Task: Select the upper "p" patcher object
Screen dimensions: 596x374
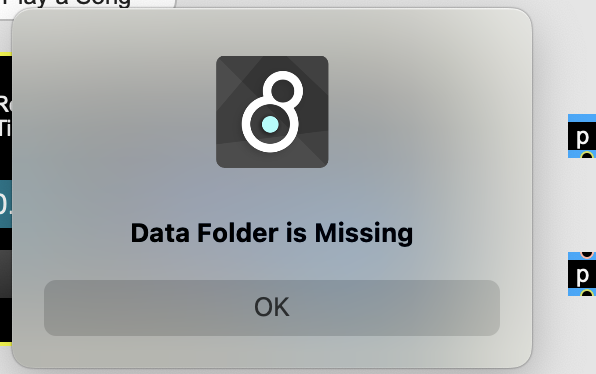Action: [x=582, y=136]
